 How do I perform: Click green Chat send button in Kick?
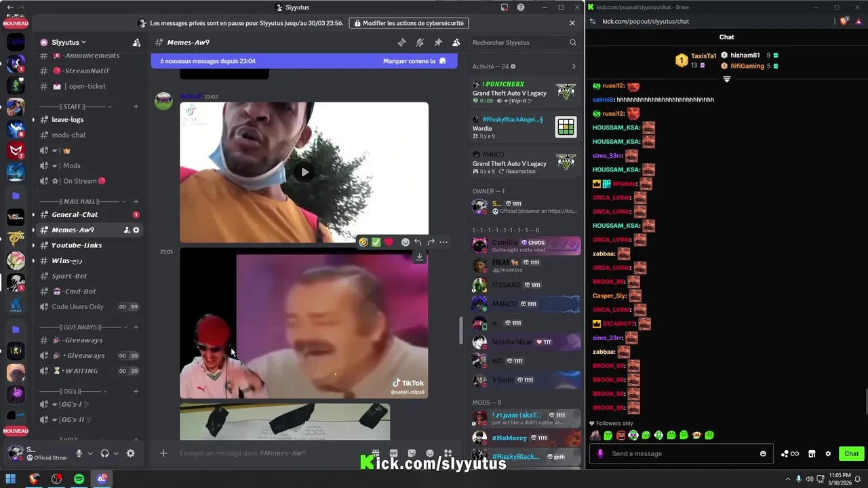point(851,453)
